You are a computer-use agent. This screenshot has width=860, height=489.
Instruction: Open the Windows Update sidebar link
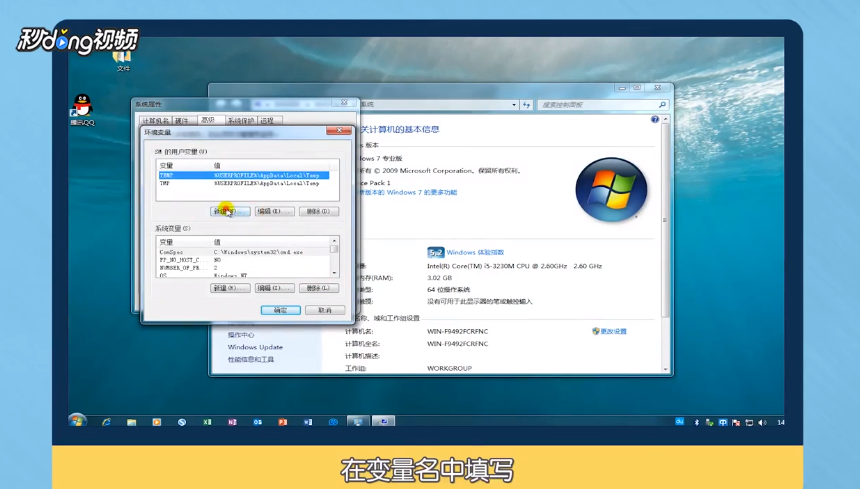[x=255, y=347]
